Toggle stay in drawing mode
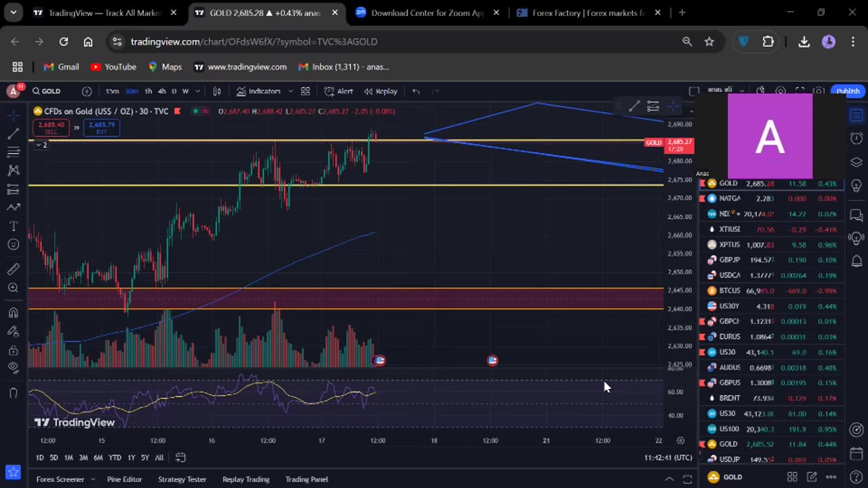Image resolution: width=868 pixels, height=488 pixels. (13, 331)
